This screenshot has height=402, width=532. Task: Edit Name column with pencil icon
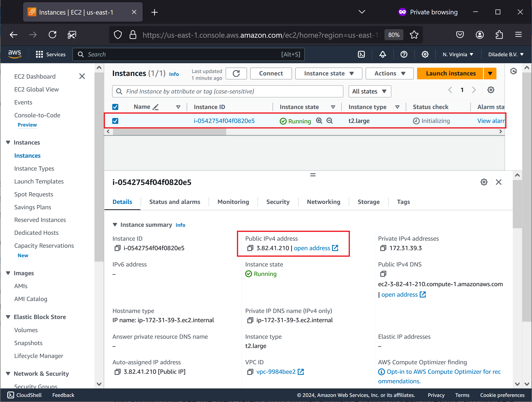(x=155, y=107)
